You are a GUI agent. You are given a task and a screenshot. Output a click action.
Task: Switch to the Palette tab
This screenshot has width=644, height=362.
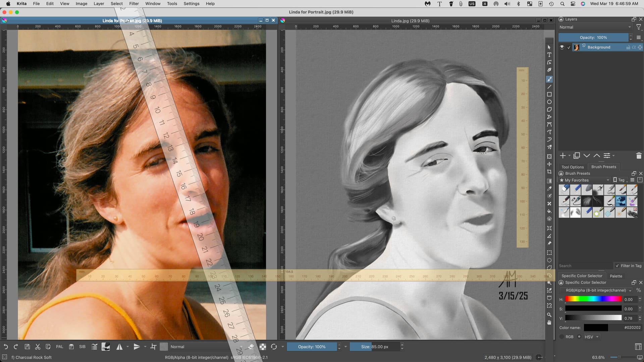pyautogui.click(x=616, y=276)
